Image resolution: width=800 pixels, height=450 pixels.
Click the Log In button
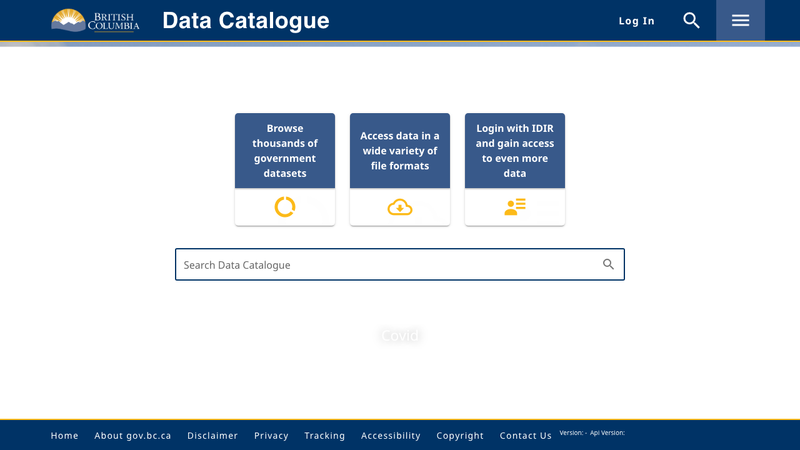click(636, 21)
